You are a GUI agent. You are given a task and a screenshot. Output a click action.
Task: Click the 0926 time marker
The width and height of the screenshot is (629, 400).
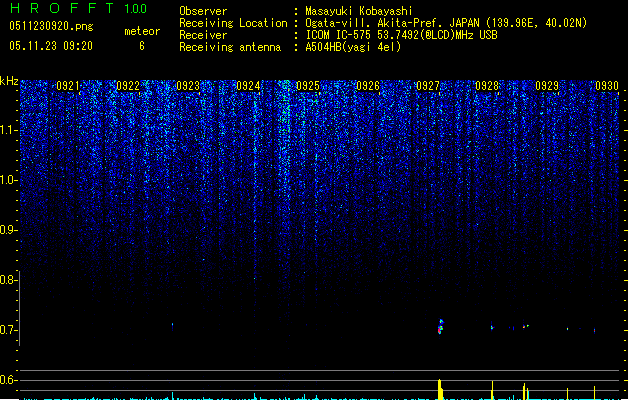click(x=368, y=86)
